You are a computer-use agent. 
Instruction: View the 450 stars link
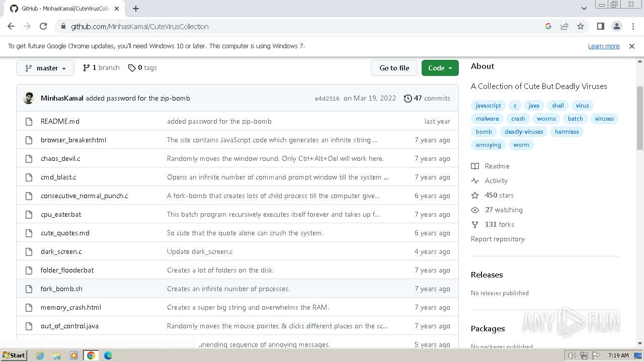coord(493,195)
